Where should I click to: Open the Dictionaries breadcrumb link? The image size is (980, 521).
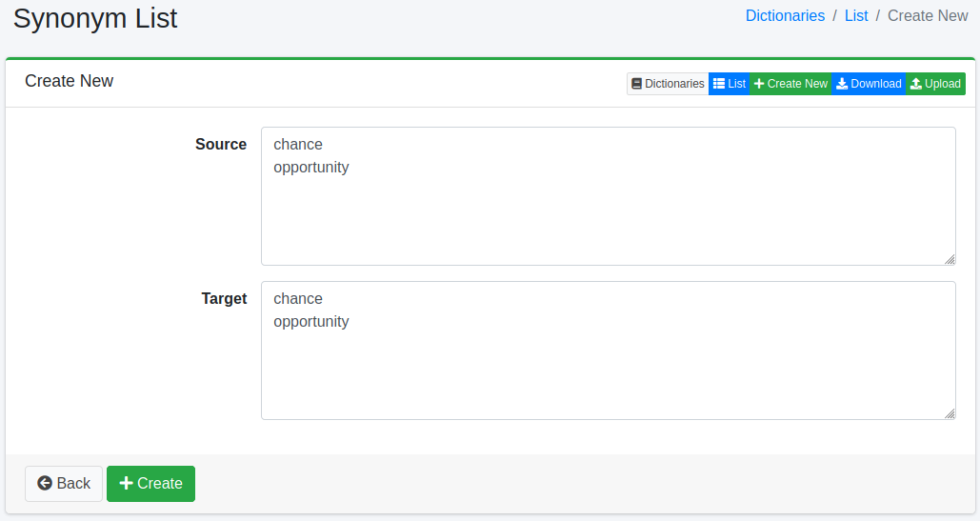click(x=785, y=16)
